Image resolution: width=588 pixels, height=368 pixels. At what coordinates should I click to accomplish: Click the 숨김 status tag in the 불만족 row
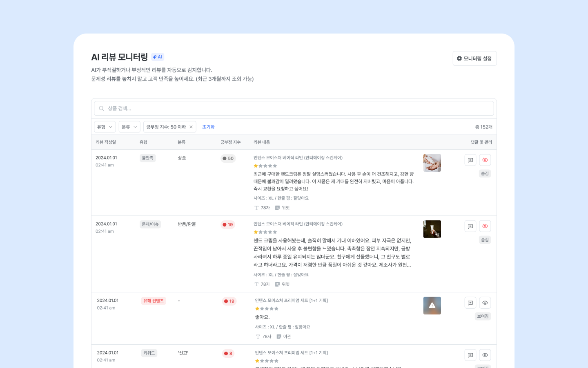[x=485, y=173]
